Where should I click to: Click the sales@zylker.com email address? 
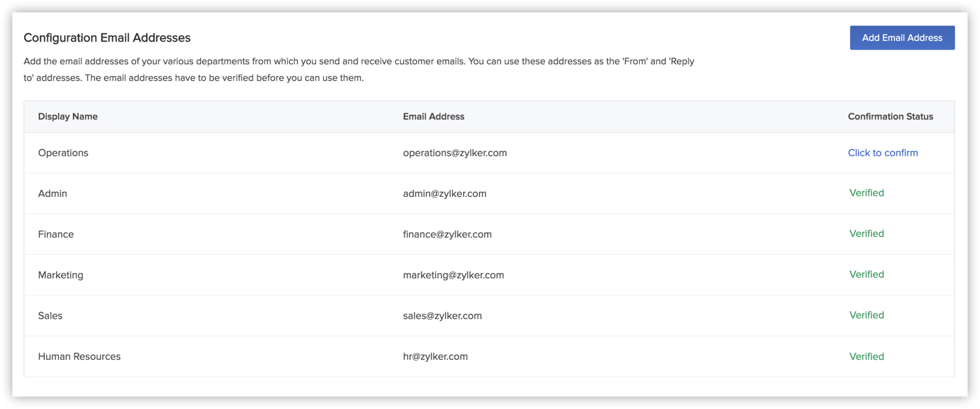442,316
